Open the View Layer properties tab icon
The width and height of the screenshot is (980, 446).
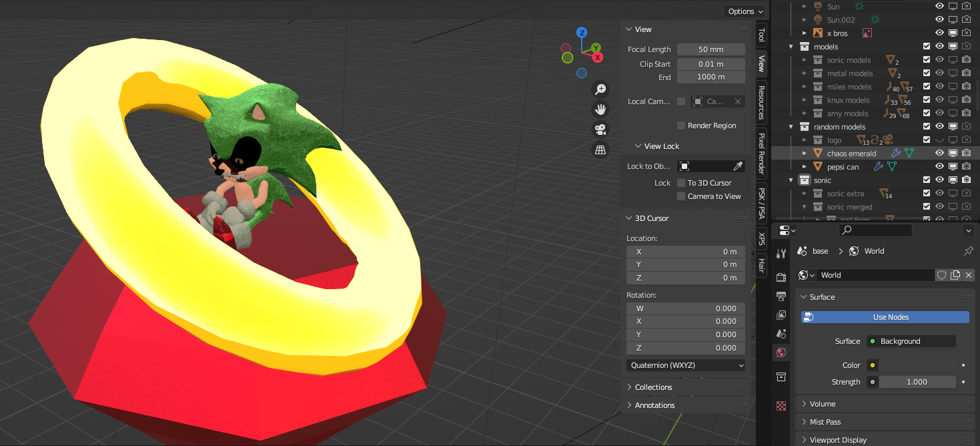(x=781, y=314)
